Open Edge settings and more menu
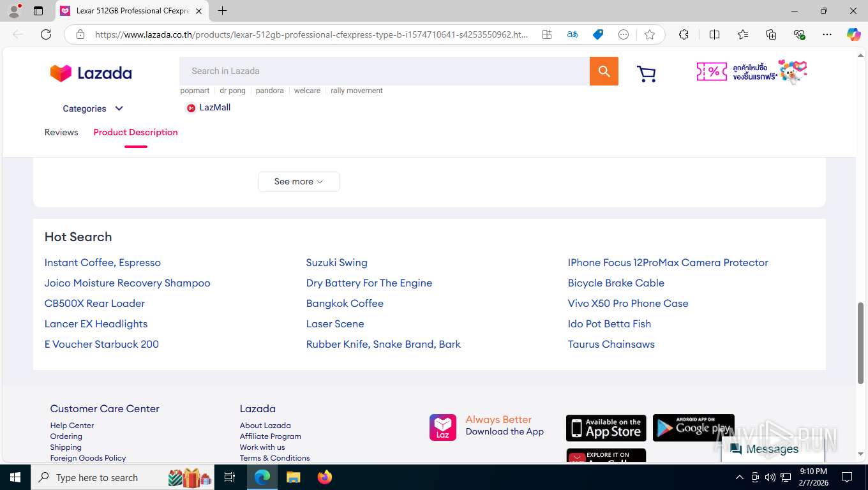The height and width of the screenshot is (490, 868). [x=827, y=34]
